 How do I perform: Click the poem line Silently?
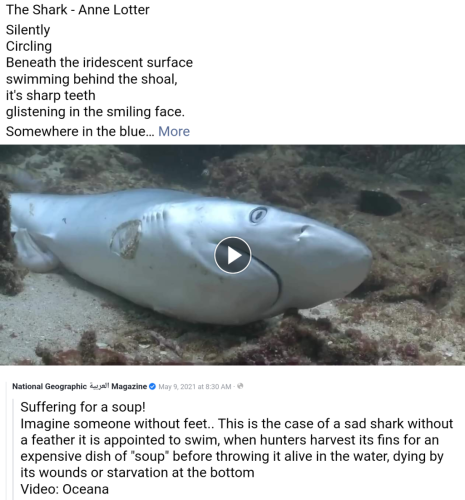point(28,30)
